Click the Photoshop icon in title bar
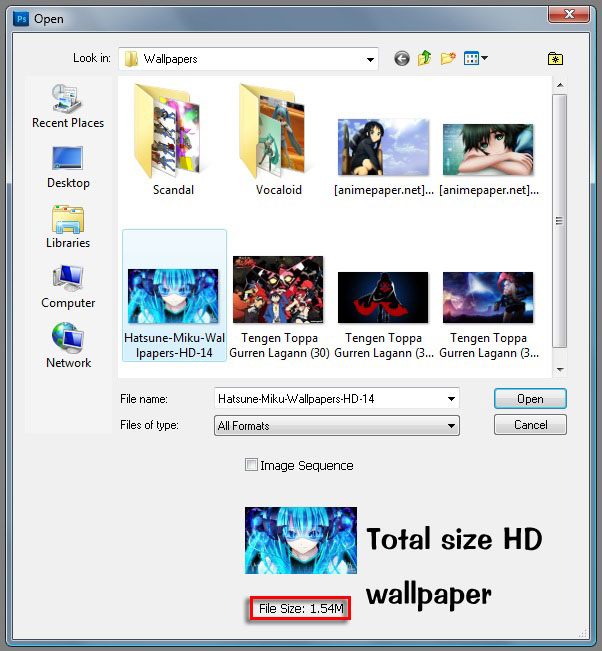 pos(21,19)
